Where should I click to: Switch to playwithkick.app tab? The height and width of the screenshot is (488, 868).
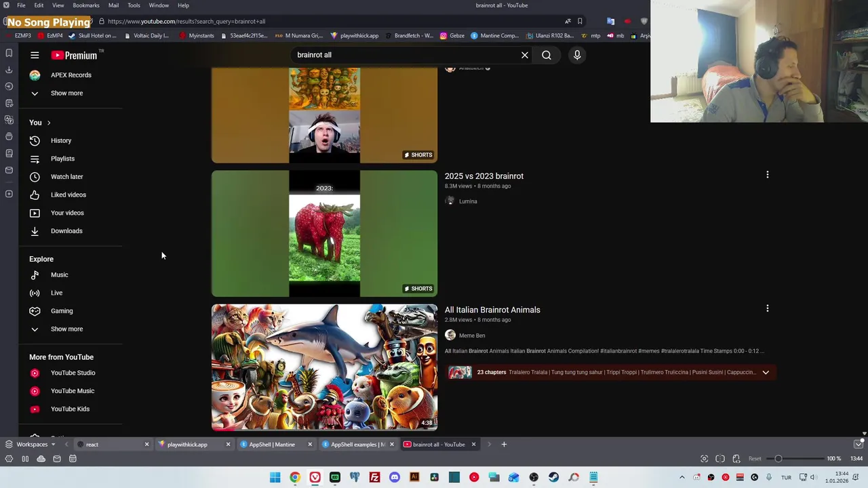click(x=193, y=445)
